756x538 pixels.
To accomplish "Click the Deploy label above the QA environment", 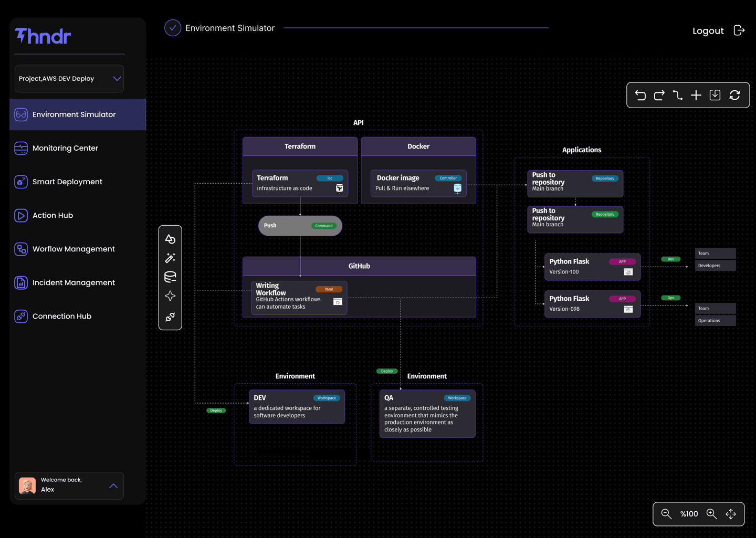I will (x=387, y=371).
